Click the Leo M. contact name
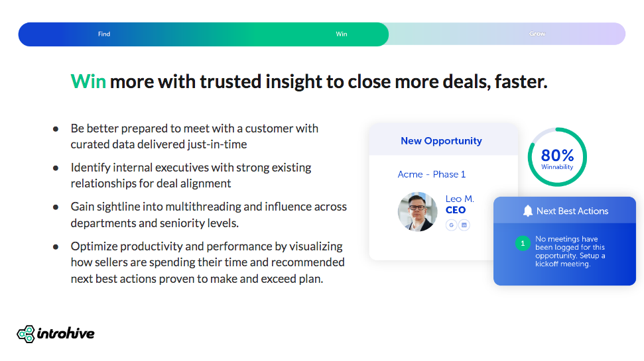Image resolution: width=644 pixels, height=361 pixels. pyautogui.click(x=460, y=199)
